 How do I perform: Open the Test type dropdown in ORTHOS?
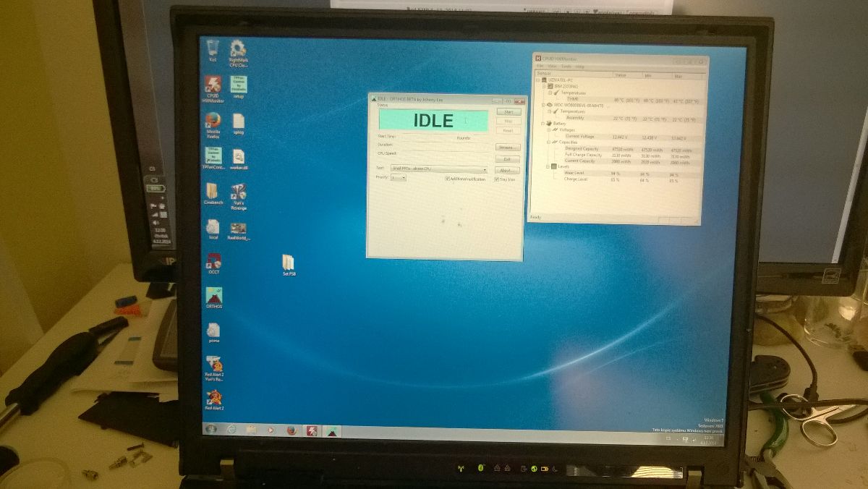click(x=484, y=169)
